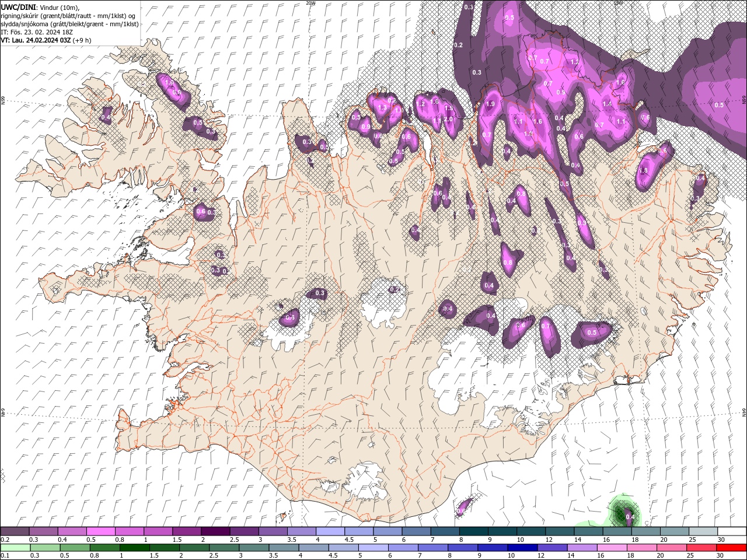This screenshot has height=560, width=747.
Task: Pick the snow scale swatch between 0.2 and 0.3
Action: (15, 531)
